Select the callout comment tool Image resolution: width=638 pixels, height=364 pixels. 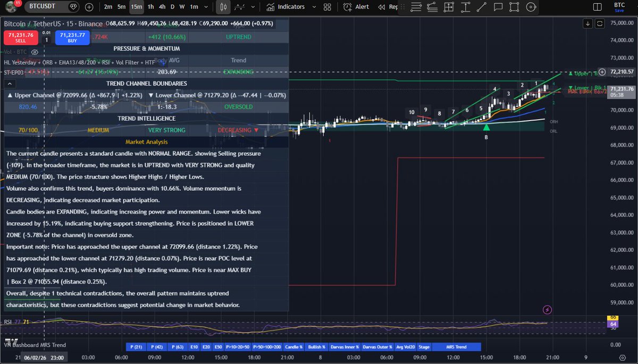(498, 7)
